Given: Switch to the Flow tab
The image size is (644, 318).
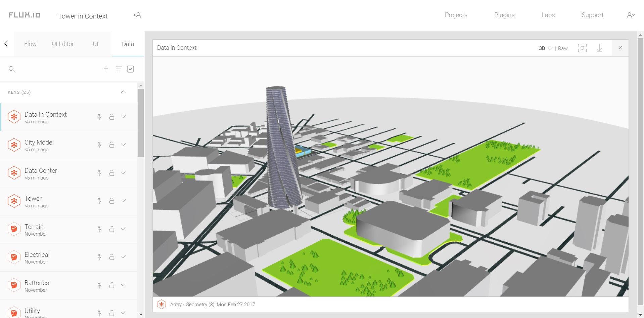Looking at the screenshot, I should [30, 44].
